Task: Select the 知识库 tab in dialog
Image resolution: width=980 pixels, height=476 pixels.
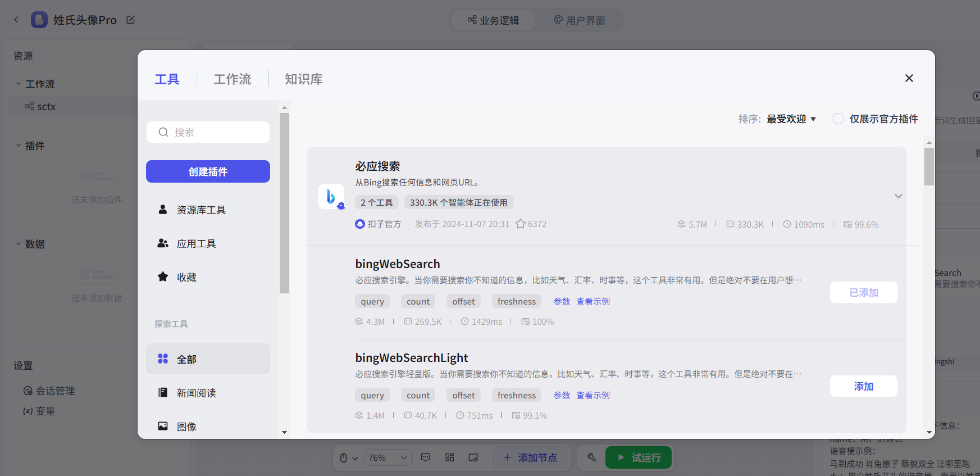Action: (x=304, y=79)
